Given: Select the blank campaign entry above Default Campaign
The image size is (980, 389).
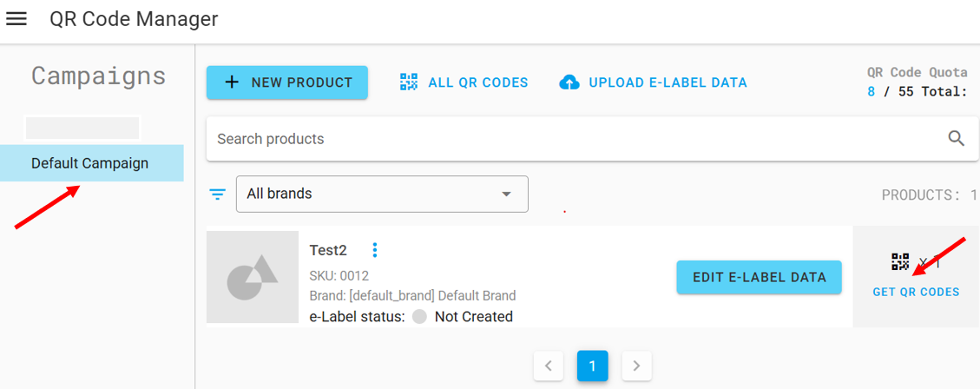Looking at the screenshot, I should coord(82,129).
